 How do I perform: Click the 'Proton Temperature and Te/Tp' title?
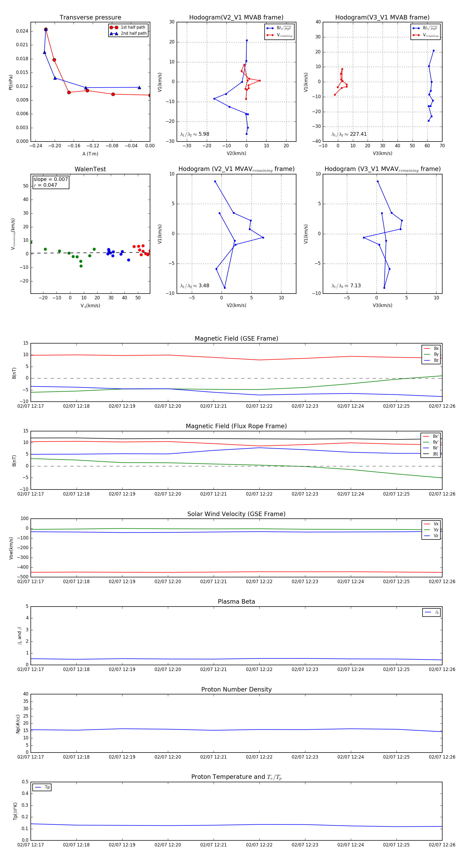coord(236,777)
